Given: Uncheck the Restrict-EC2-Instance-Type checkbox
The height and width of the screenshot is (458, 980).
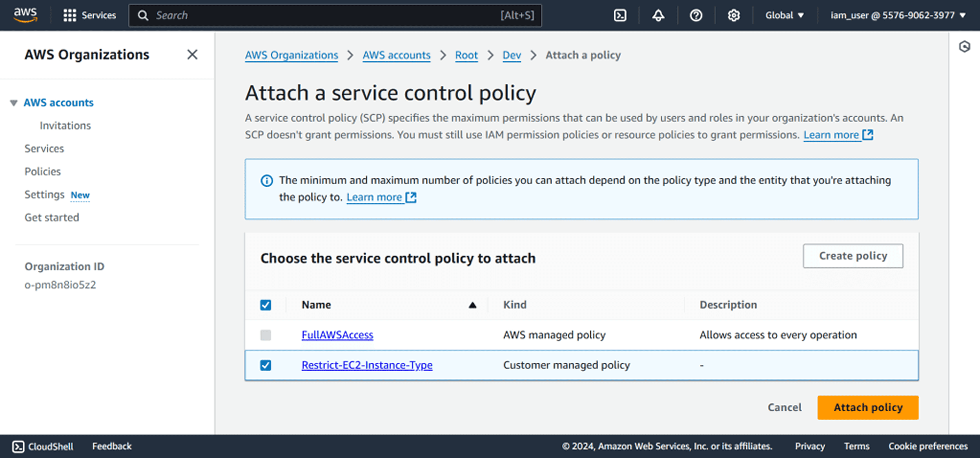Looking at the screenshot, I should tap(265, 365).
